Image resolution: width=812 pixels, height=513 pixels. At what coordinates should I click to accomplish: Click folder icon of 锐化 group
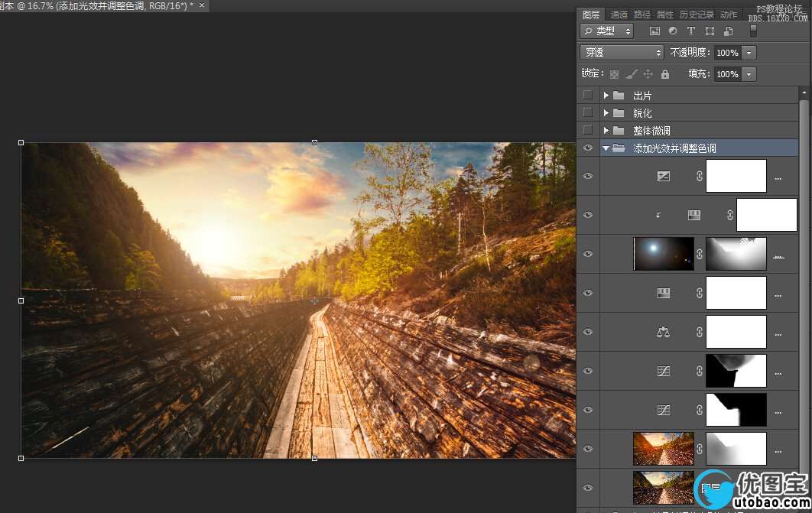tap(619, 113)
